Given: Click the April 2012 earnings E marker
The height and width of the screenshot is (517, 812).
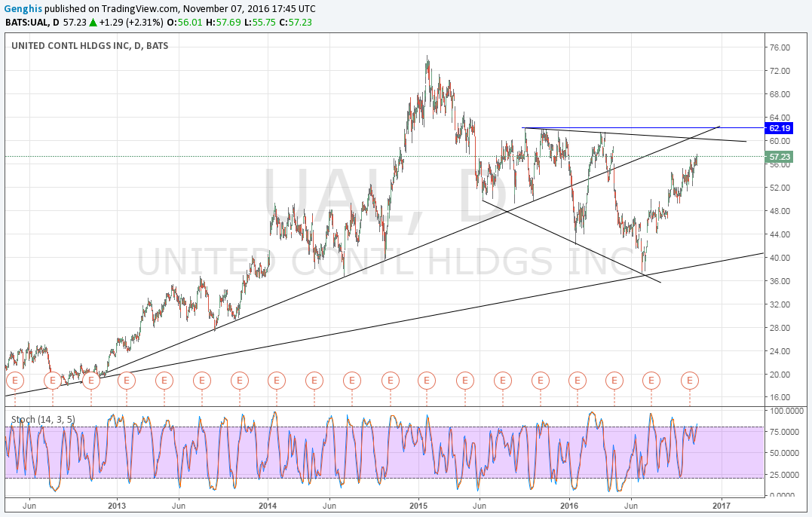Looking at the screenshot, I should click(15, 381).
